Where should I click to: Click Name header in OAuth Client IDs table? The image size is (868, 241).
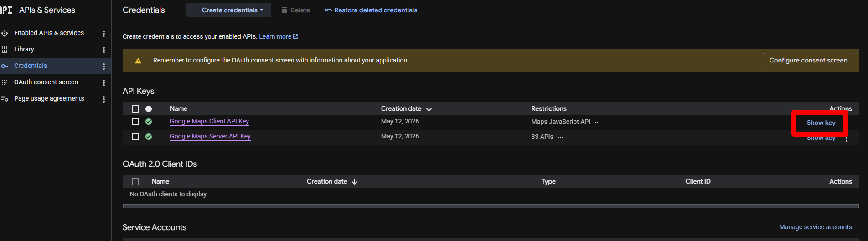click(160, 181)
